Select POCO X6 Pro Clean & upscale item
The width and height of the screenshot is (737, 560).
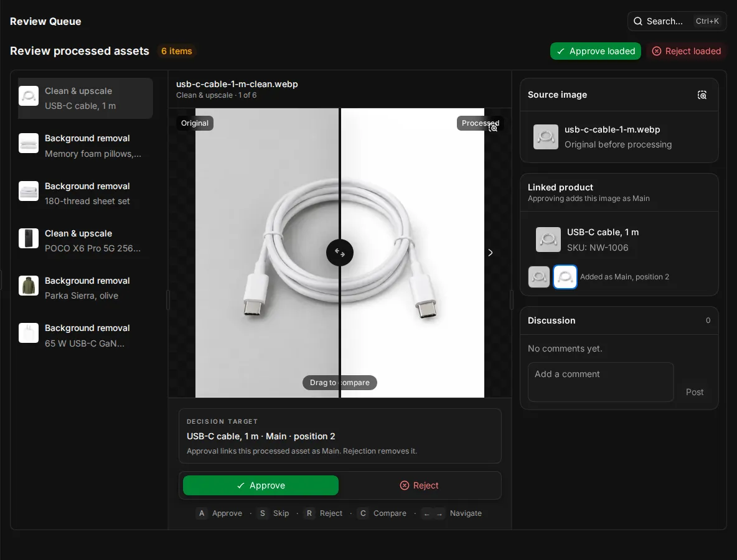[x=85, y=241]
